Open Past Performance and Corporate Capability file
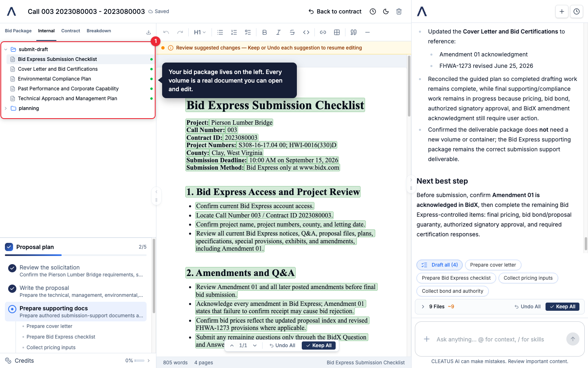The image size is (588, 368). coord(80,89)
